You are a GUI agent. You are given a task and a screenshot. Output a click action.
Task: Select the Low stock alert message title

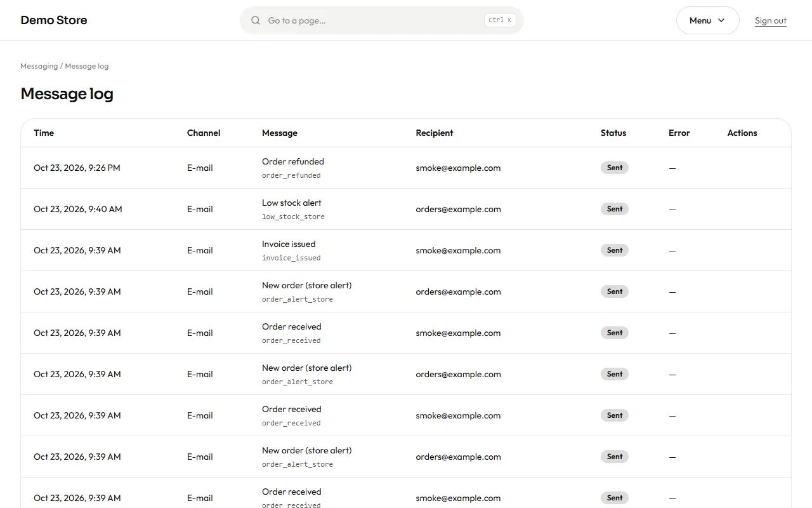pyautogui.click(x=292, y=203)
